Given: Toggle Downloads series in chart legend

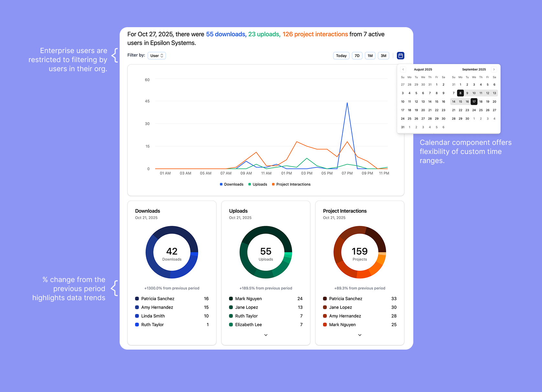Looking at the screenshot, I should coord(232,184).
